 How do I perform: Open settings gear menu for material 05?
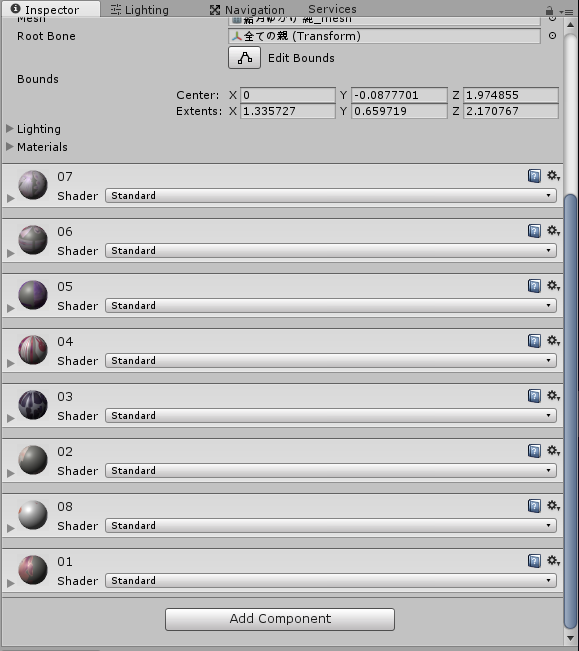point(553,286)
